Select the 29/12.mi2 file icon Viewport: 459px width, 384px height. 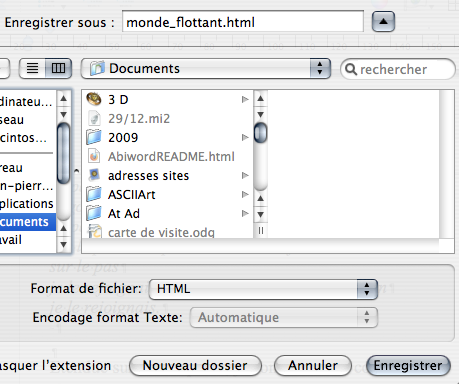click(x=94, y=118)
